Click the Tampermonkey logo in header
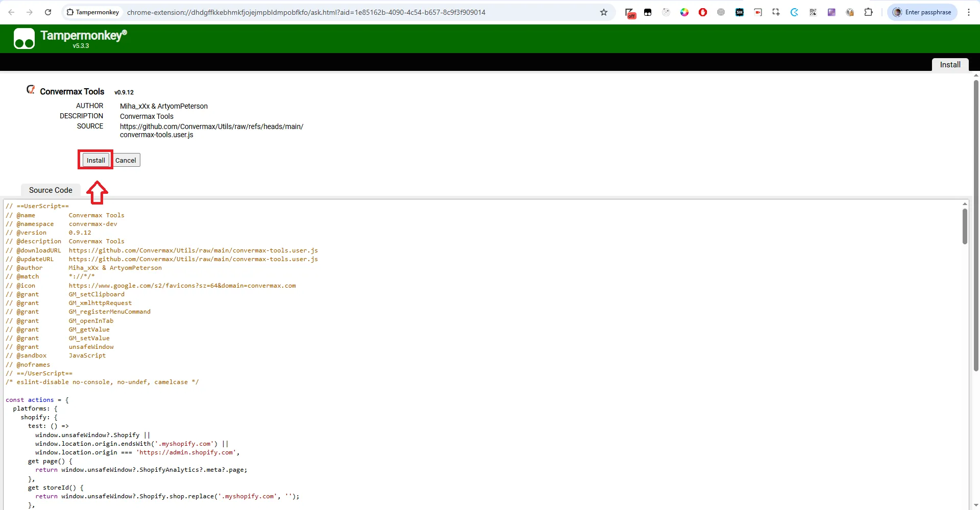The height and width of the screenshot is (510, 980). (24, 39)
